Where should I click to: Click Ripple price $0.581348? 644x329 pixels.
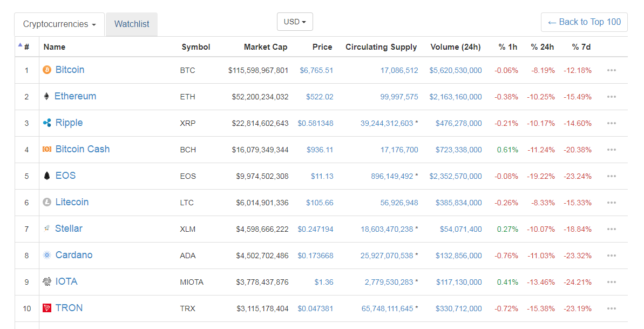coord(315,123)
